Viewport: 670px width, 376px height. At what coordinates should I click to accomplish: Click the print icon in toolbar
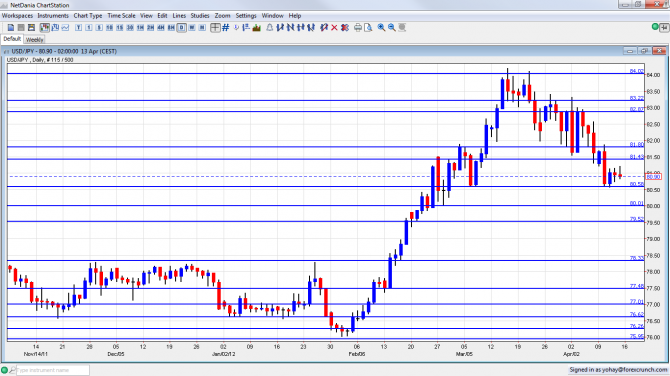tap(358, 28)
